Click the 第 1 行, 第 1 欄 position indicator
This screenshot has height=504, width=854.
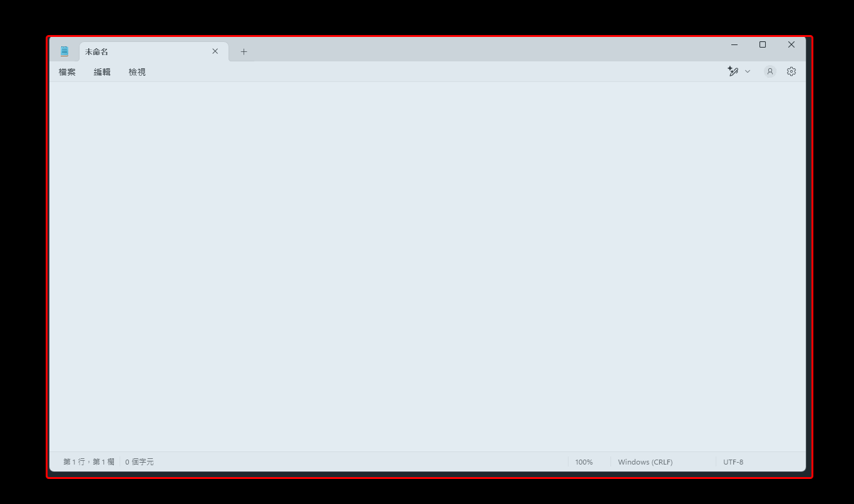click(88, 462)
